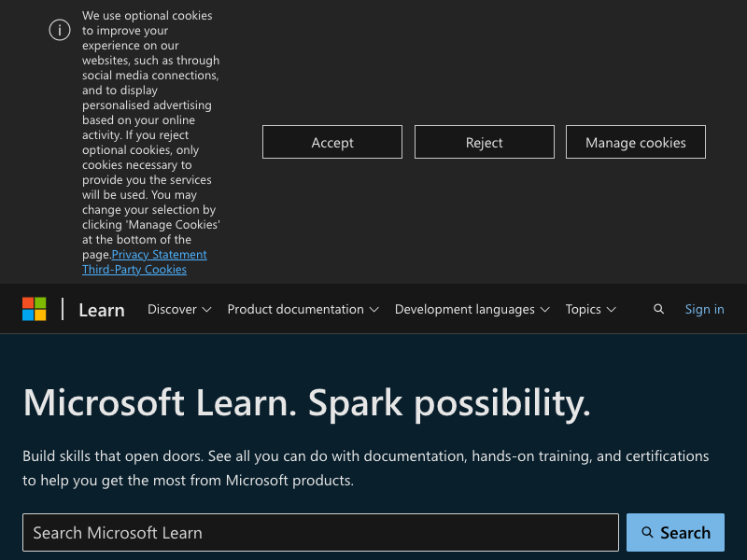Open the Privacy Statement link
Screen dimensions: 747x560
[x=159, y=254]
